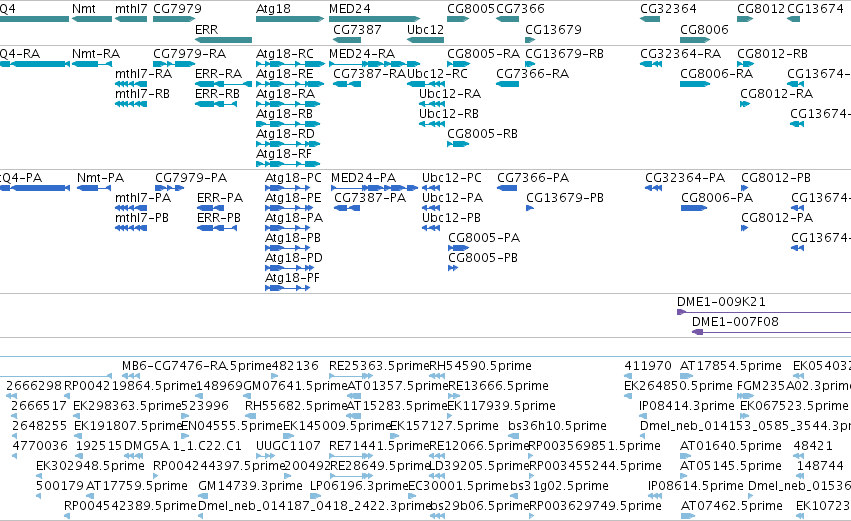The height and width of the screenshot is (521, 851).
Task: Select the CG32364 gene glyph
Action: (650, 19)
